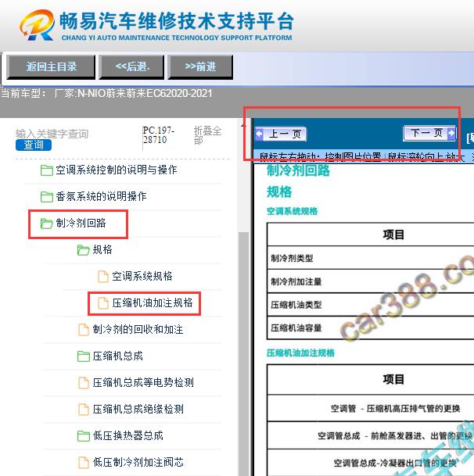This screenshot has height=476, width=474.
Task: Go back using <<后退 button
Action: [x=132, y=66]
